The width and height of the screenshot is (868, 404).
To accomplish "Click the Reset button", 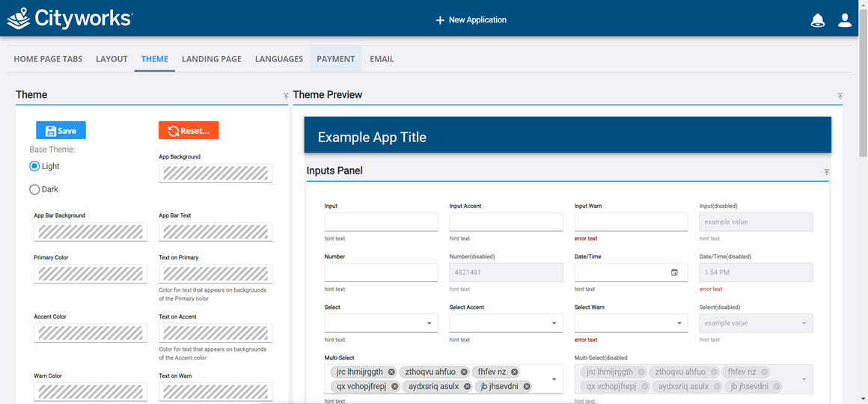I will point(189,130).
